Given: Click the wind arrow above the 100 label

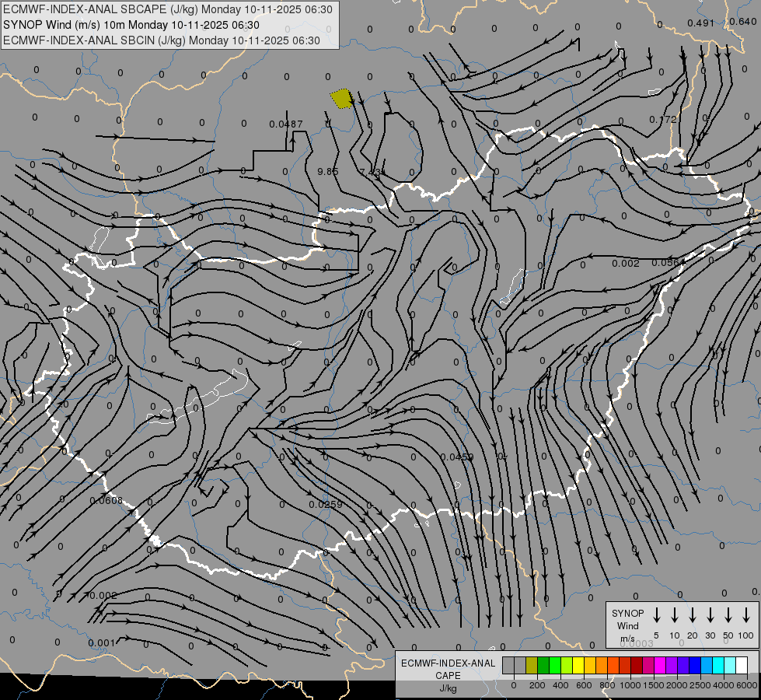Looking at the screenshot, I should (746, 615).
